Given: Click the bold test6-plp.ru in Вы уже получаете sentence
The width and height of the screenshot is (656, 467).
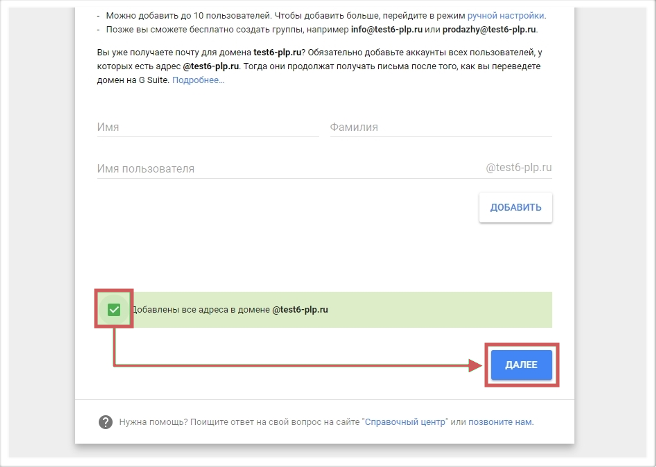Looking at the screenshot, I should coord(277,52).
